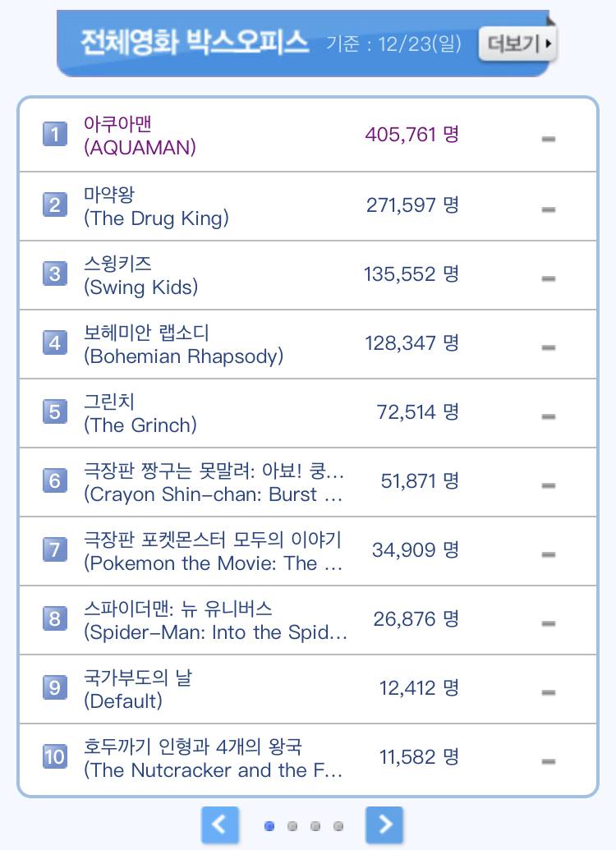Click the rank 5 number badge

click(54, 411)
